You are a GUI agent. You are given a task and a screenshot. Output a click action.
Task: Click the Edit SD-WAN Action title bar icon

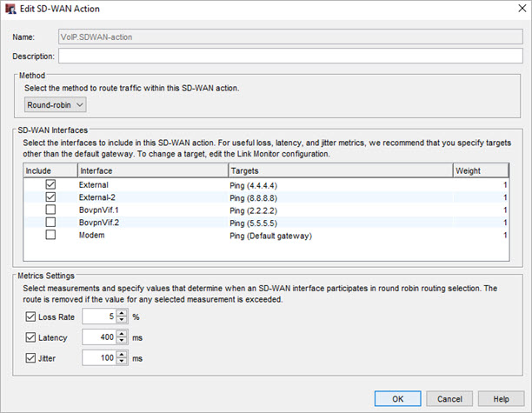pos(10,9)
